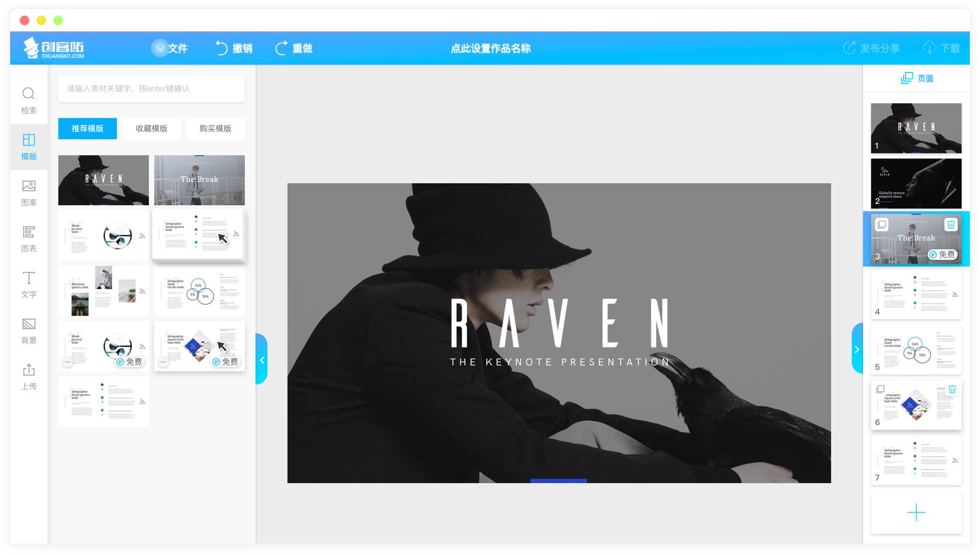Click the 重做 redo button

(294, 48)
